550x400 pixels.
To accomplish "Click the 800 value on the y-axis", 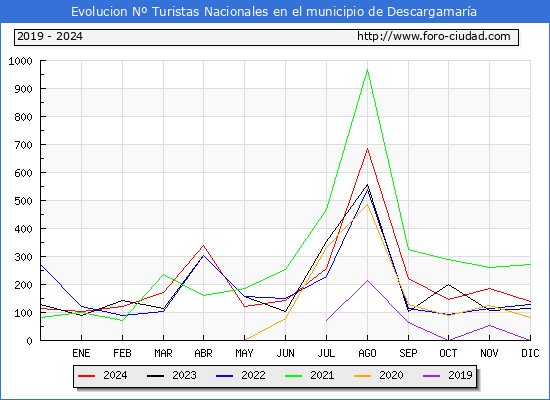I will 23,117.
